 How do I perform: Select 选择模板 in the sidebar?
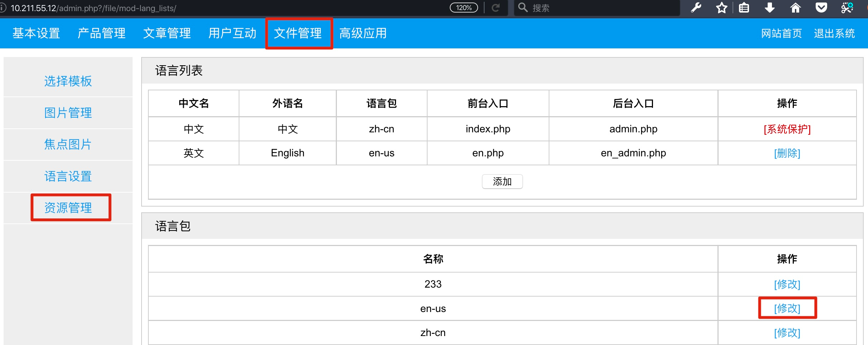tap(68, 81)
